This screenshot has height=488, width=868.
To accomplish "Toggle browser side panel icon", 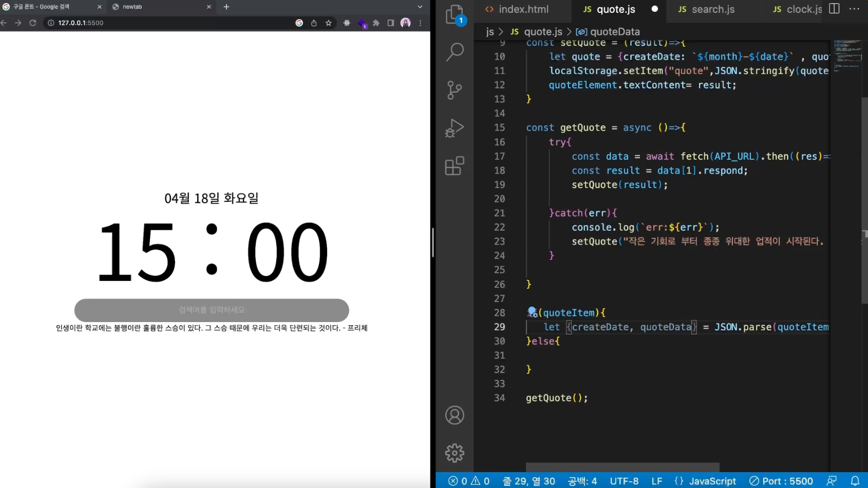I will click(x=391, y=23).
